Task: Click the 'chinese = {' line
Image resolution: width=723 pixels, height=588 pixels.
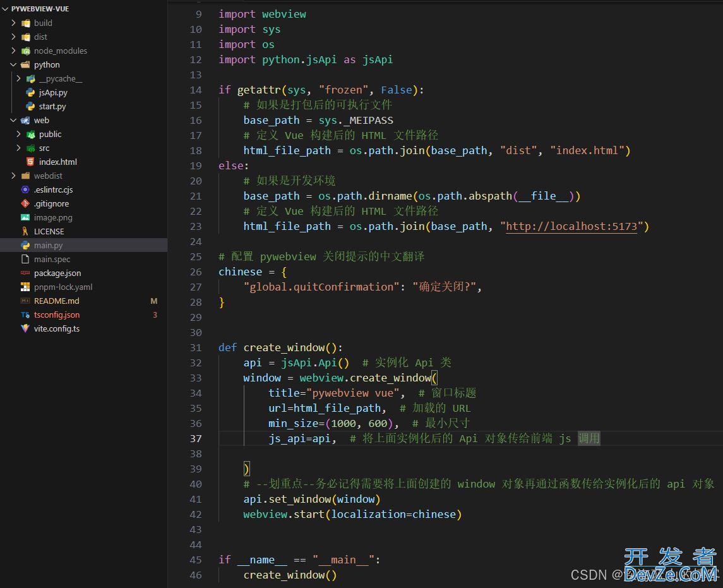Action: point(252,272)
